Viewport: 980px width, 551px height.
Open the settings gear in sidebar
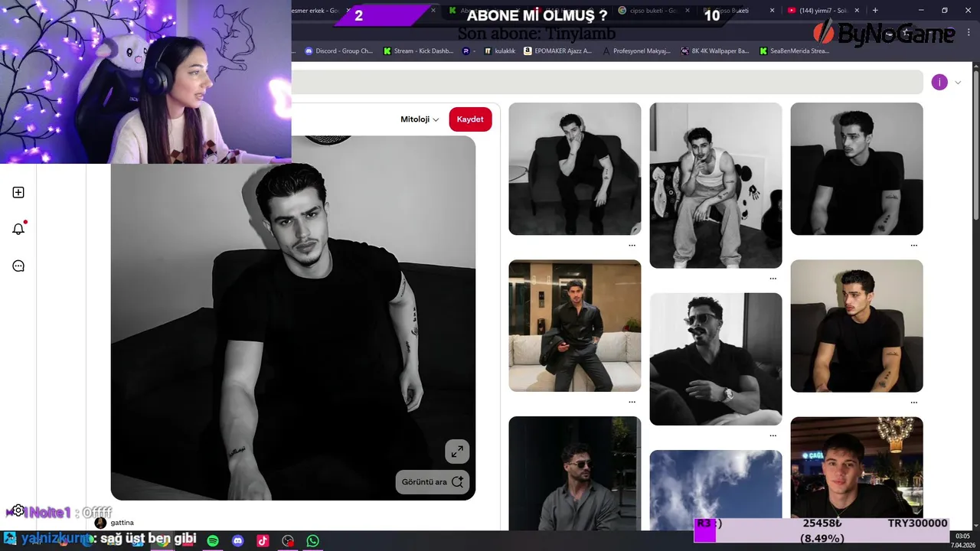coord(18,510)
